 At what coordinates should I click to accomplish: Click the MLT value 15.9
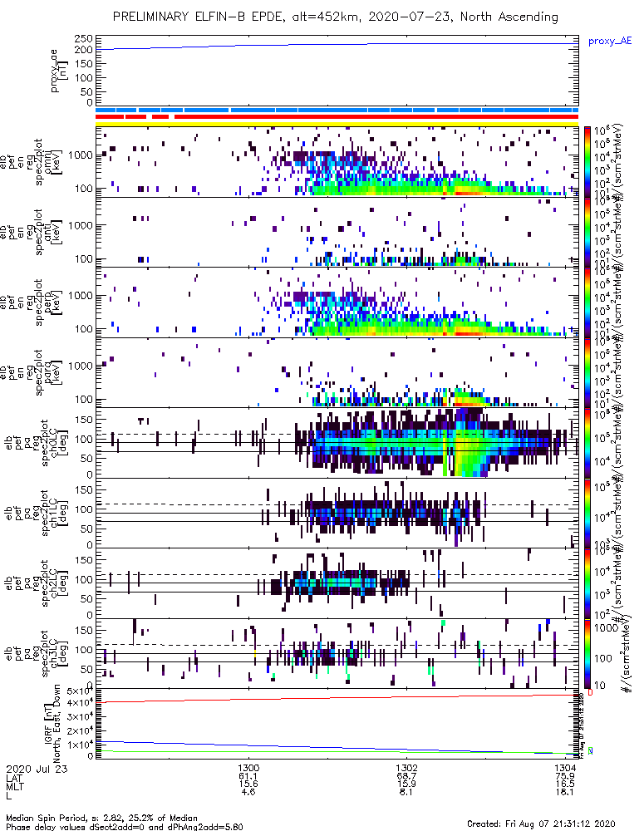[x=406, y=784]
